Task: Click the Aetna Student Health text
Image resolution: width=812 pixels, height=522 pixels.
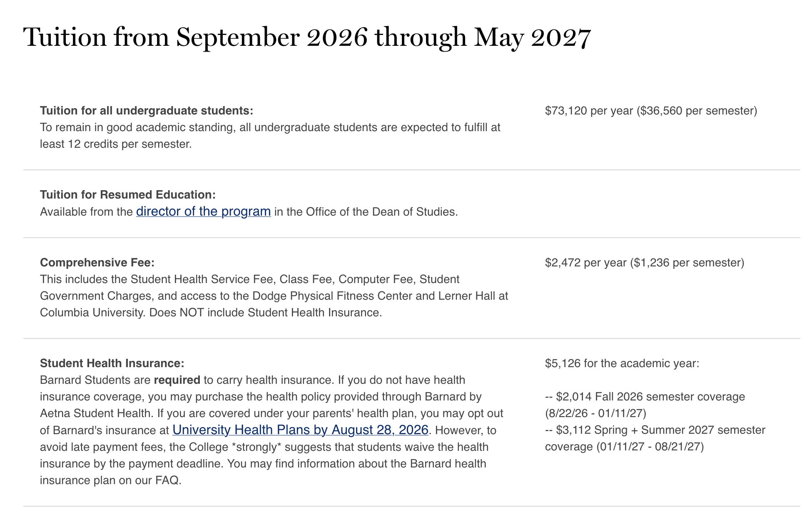Action: click(x=95, y=413)
